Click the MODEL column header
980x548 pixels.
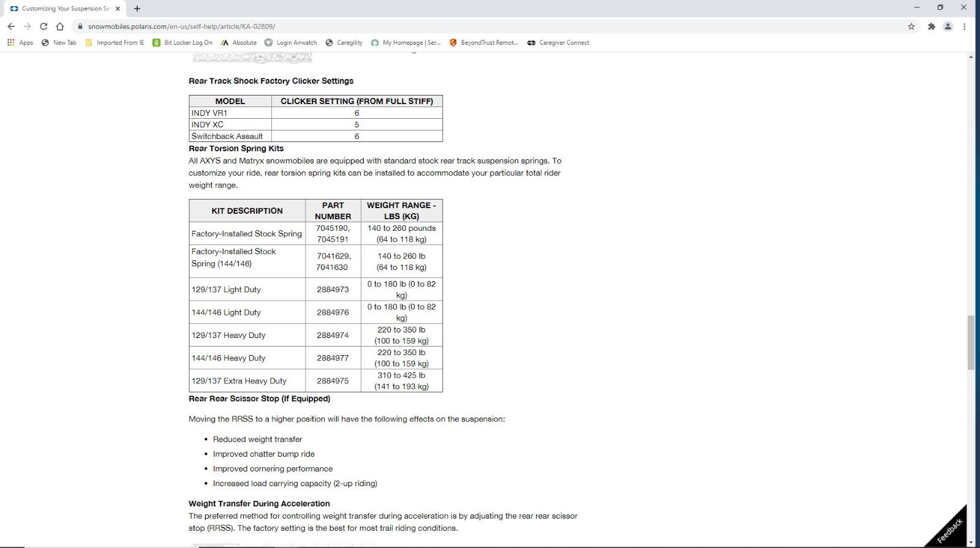coord(230,102)
